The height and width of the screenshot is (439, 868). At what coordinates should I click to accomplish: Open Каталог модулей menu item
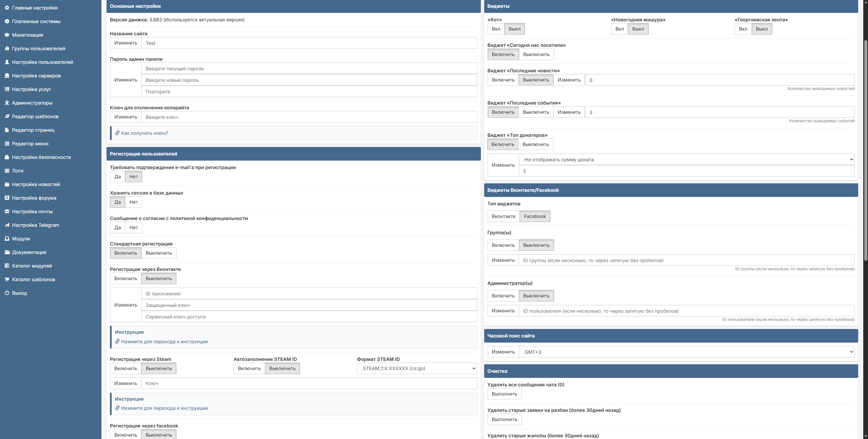coord(32,266)
